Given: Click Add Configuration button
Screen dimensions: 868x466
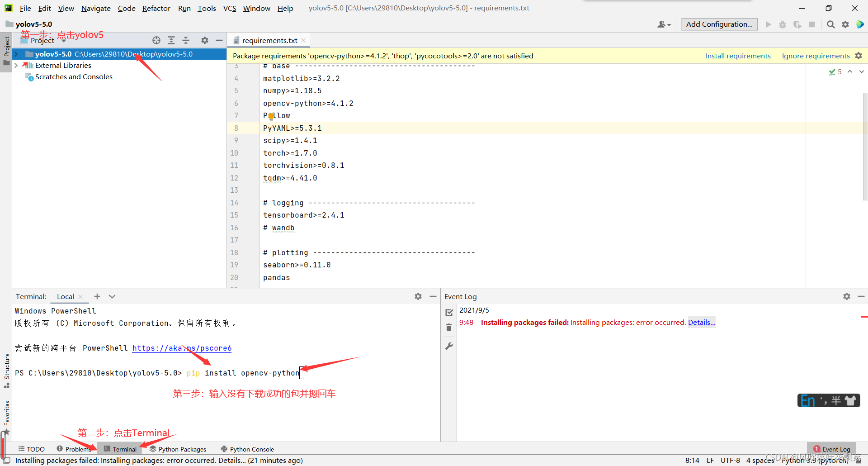Looking at the screenshot, I should (x=719, y=24).
